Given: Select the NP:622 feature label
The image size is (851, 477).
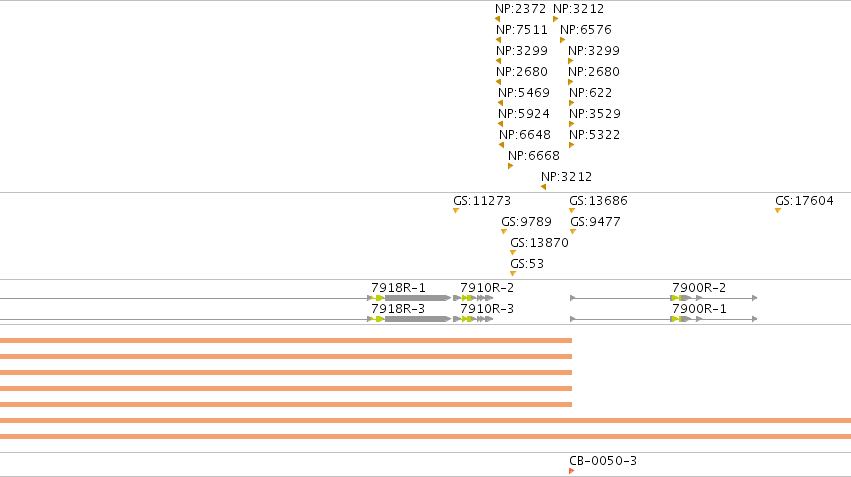Looking at the screenshot, I should (x=590, y=93).
